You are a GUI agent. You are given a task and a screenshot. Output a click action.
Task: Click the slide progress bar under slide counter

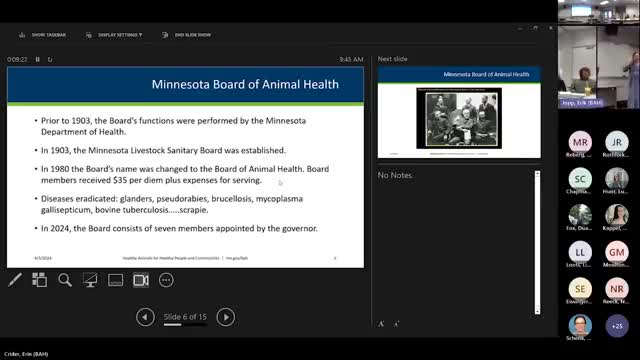185,325
